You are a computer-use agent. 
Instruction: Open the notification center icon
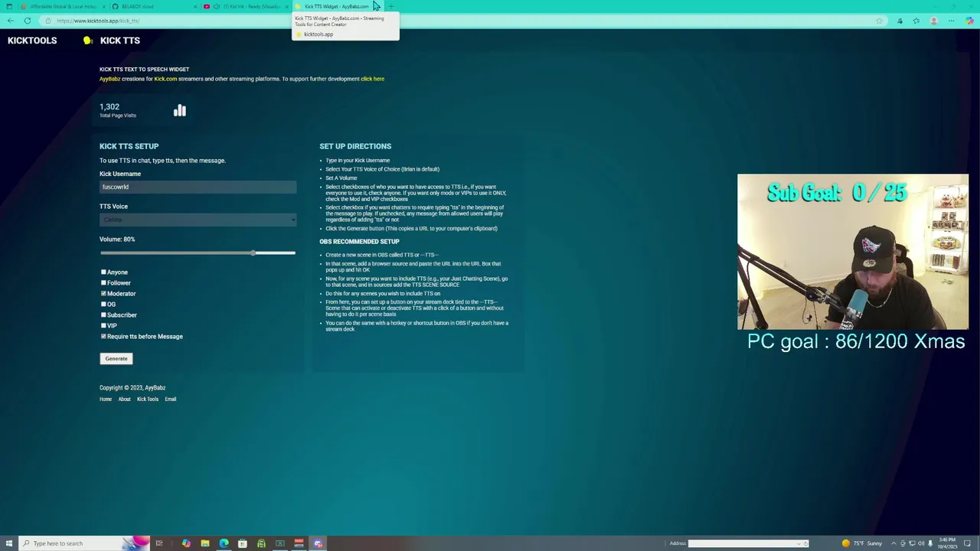coord(968,543)
